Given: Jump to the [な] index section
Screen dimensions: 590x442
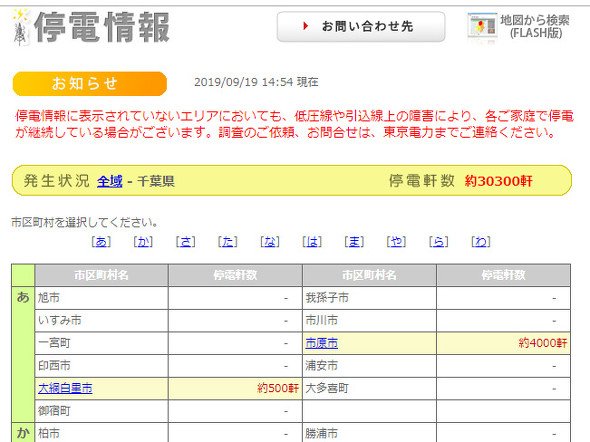Looking at the screenshot, I should [x=270, y=242].
